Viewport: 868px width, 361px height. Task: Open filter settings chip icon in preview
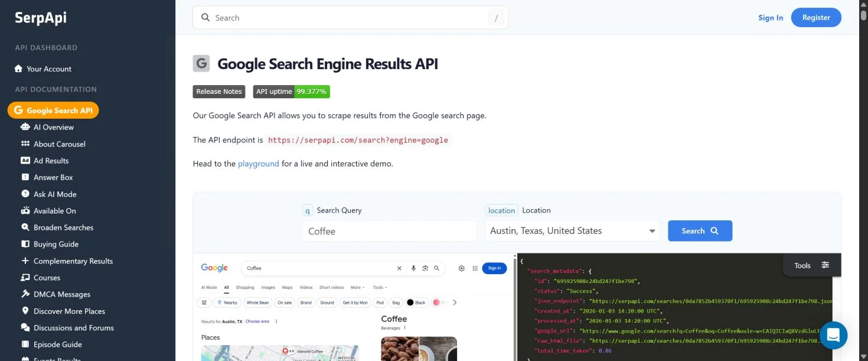[204, 303]
